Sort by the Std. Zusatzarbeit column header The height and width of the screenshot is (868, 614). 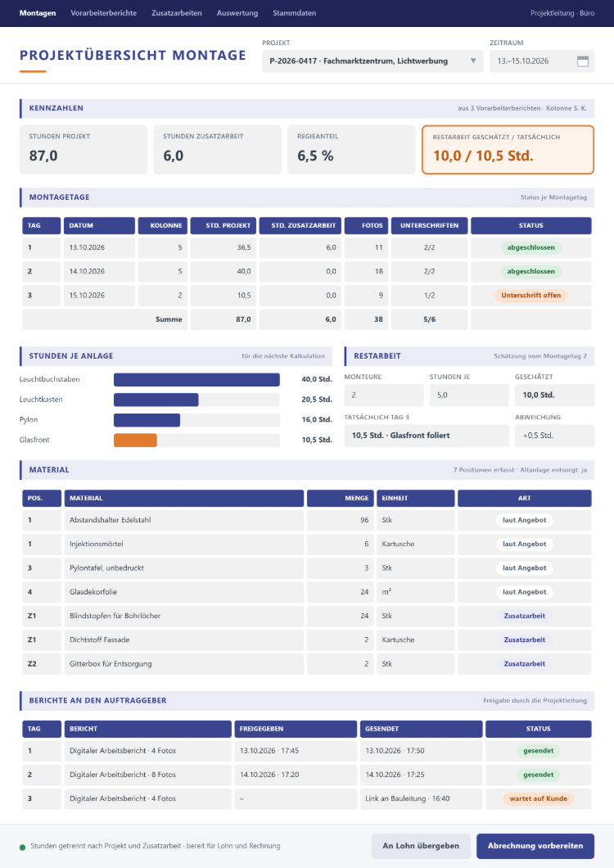300,226
